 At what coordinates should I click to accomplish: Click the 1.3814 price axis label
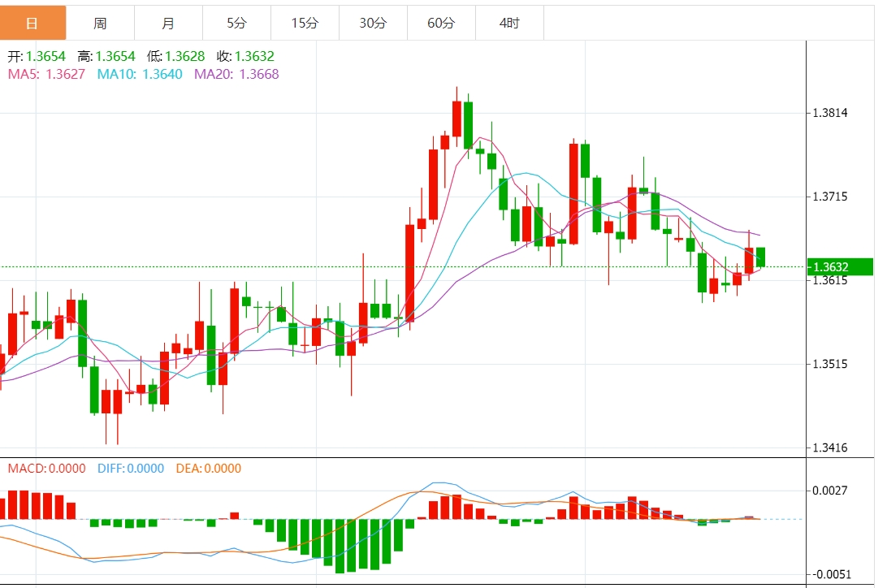[x=830, y=113]
